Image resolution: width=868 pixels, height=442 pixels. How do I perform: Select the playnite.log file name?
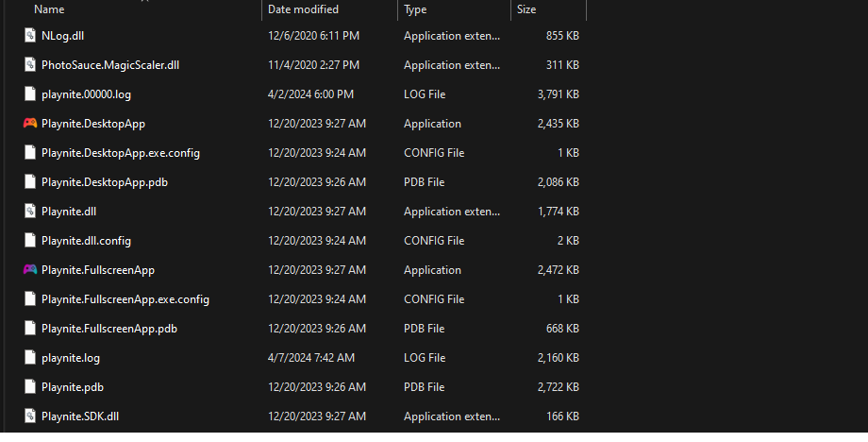tap(71, 358)
